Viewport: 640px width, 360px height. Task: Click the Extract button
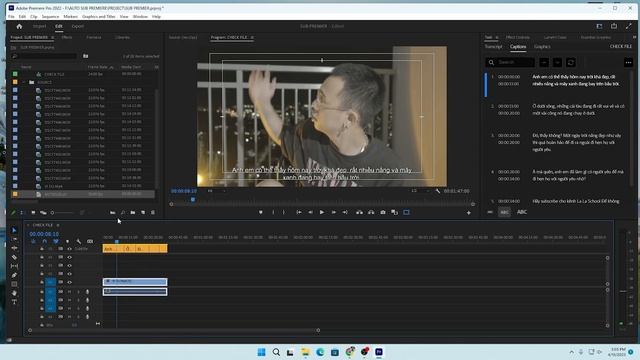[371, 212]
